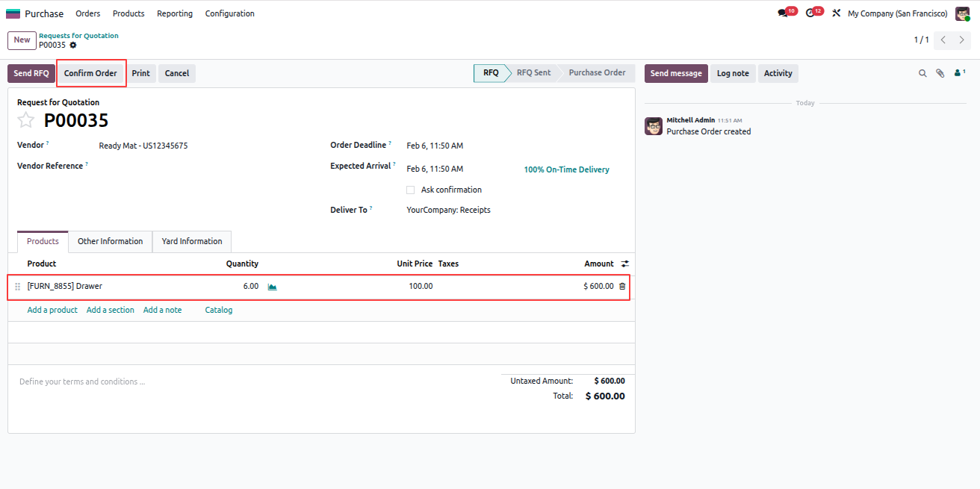Image resolution: width=980 pixels, height=489 pixels.
Task: Click the gear icon beside P00035
Action: point(73,46)
